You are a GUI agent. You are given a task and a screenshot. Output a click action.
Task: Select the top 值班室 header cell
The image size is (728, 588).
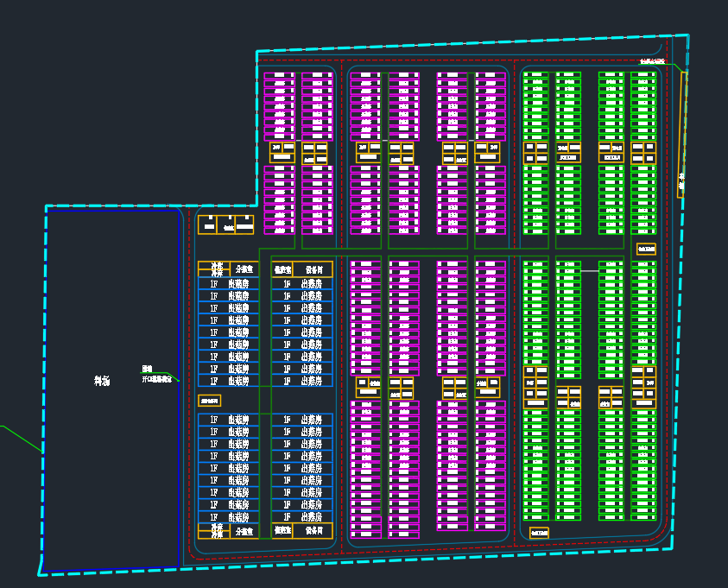[x=282, y=269]
